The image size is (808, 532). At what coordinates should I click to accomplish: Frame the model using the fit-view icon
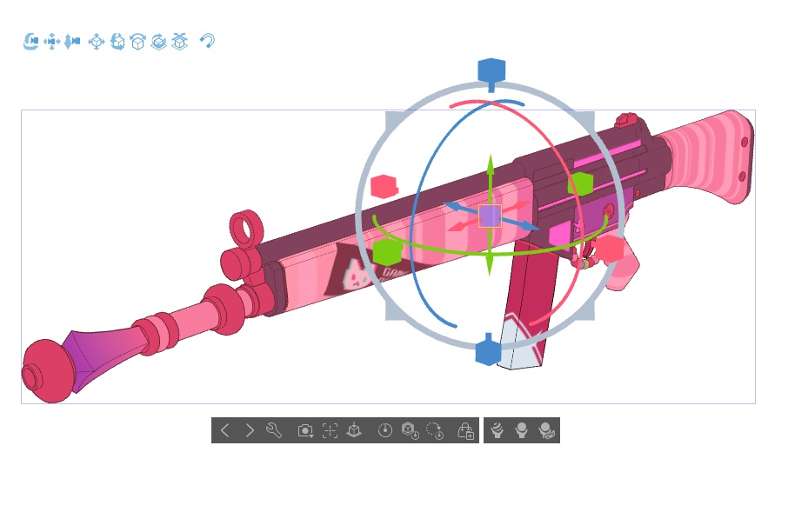pos(330,430)
